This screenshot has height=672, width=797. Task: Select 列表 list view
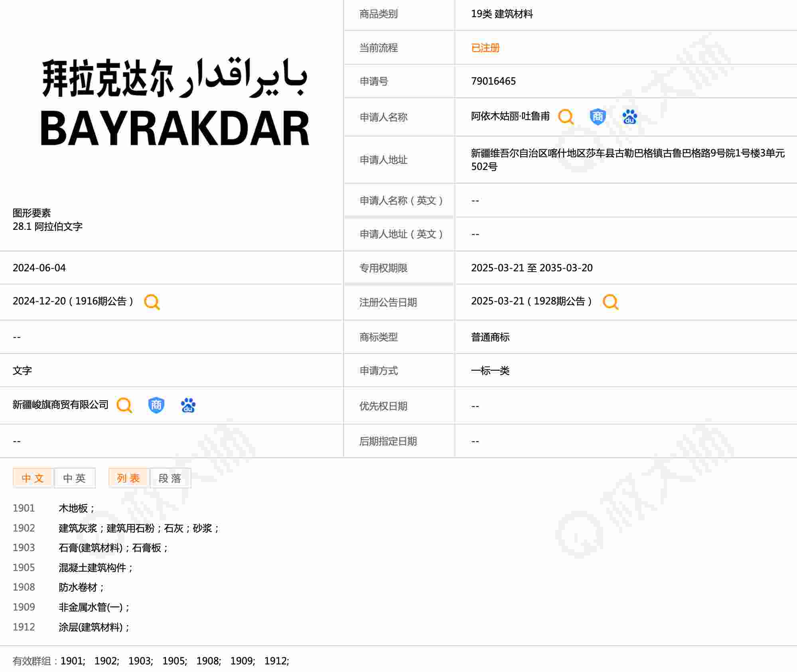[x=128, y=478]
